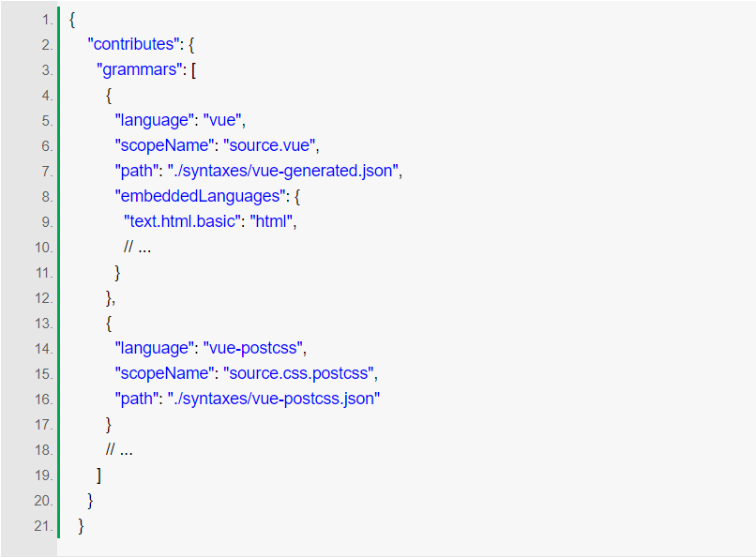Viewport: 756px width, 558px height.
Task: Select line number 1 in gutter
Action: (47, 20)
